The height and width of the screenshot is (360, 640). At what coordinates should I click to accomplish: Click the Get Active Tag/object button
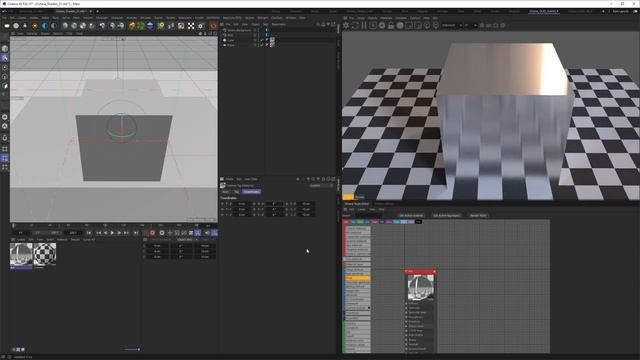446,216
